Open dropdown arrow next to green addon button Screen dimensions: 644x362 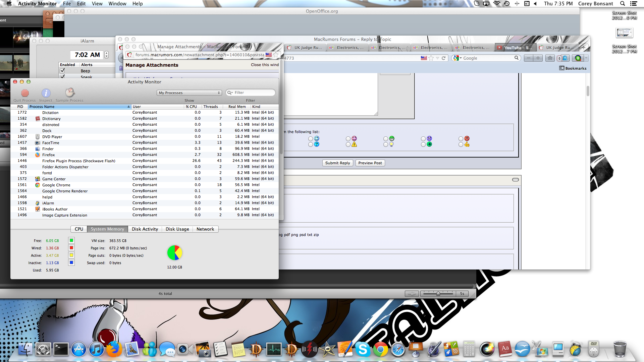[x=586, y=58]
